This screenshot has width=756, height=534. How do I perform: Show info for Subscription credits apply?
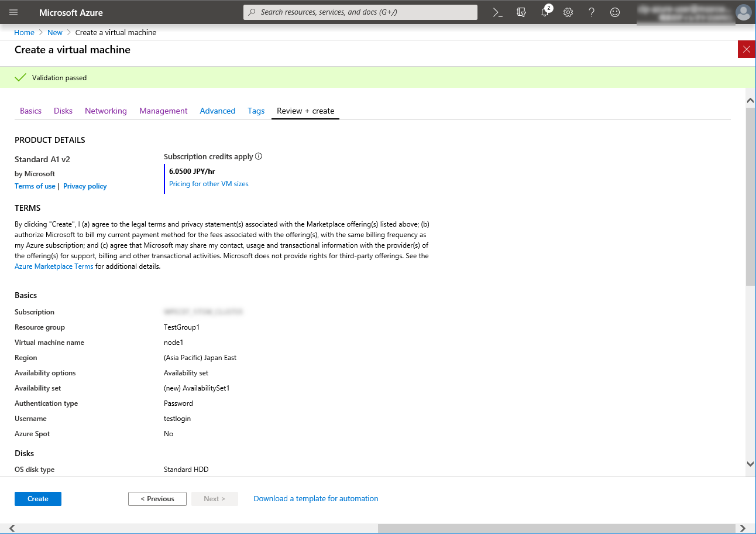(x=259, y=156)
